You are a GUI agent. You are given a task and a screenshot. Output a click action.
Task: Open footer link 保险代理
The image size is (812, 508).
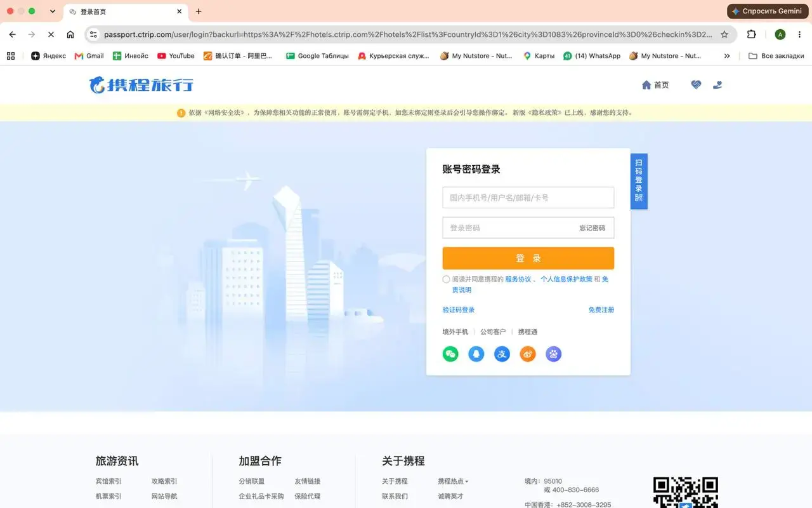[x=308, y=496]
